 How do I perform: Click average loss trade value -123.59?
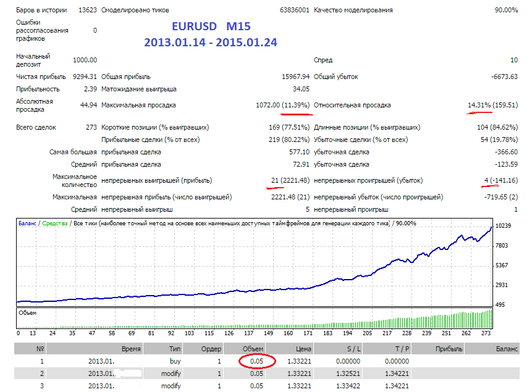click(x=506, y=164)
